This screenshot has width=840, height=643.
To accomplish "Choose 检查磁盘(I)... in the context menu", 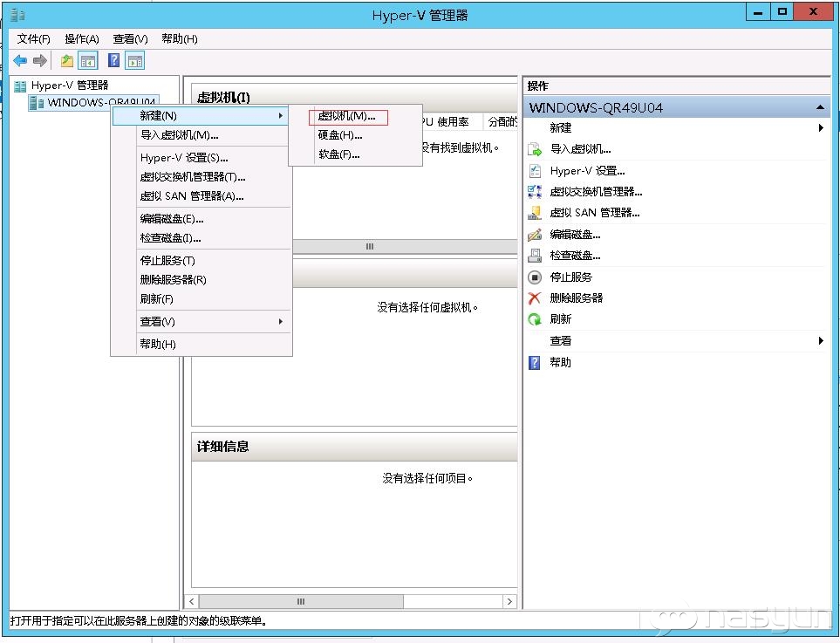I will (x=201, y=238).
